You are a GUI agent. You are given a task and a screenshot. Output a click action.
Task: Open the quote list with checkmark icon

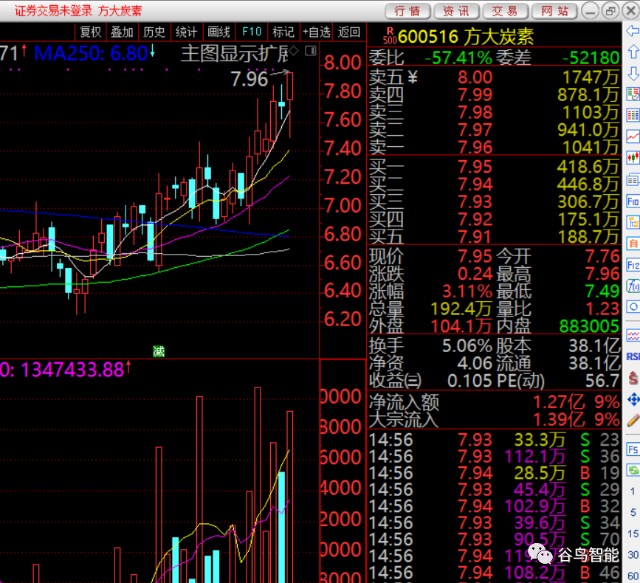tap(633, 94)
